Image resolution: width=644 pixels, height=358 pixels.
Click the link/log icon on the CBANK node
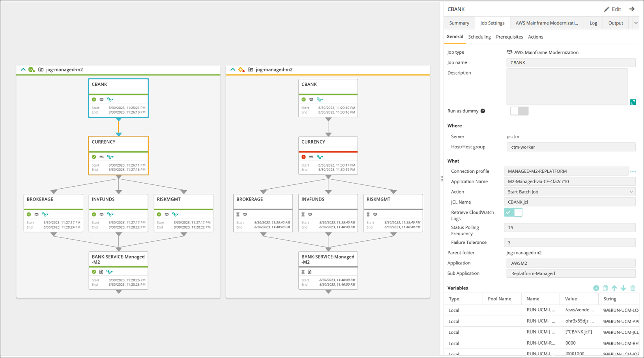tap(110, 99)
